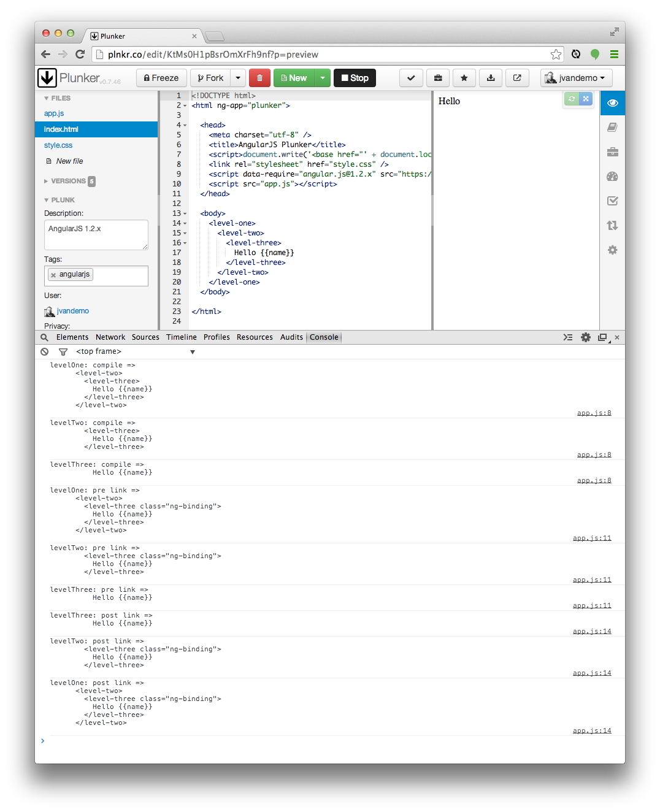Toggle the console filter funnel

click(63, 351)
